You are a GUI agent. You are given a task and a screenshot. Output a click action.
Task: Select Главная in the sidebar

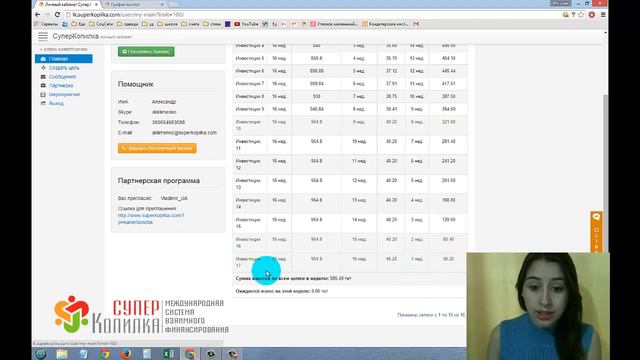pos(64,59)
